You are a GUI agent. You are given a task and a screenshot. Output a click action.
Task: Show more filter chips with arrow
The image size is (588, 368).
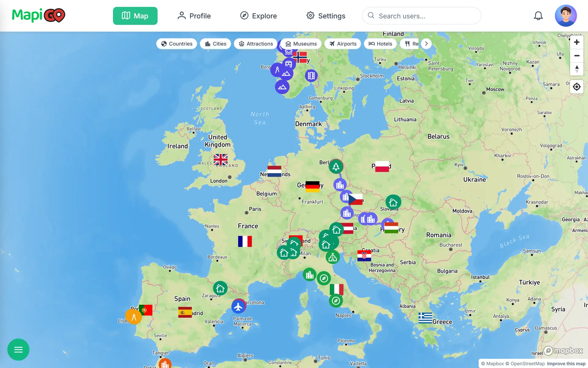pos(426,44)
